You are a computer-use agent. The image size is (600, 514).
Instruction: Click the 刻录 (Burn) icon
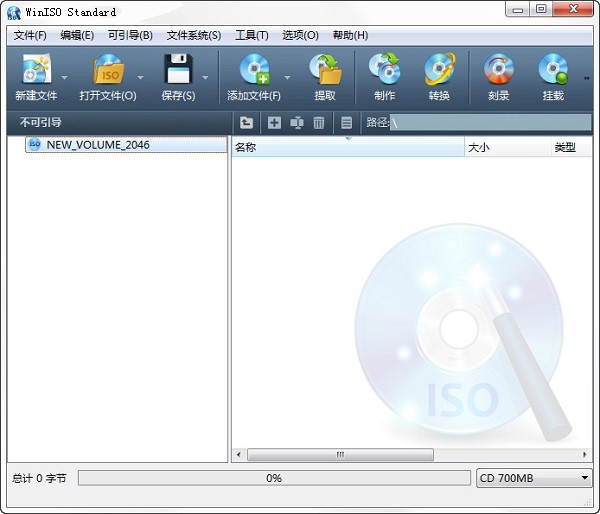coord(499,69)
